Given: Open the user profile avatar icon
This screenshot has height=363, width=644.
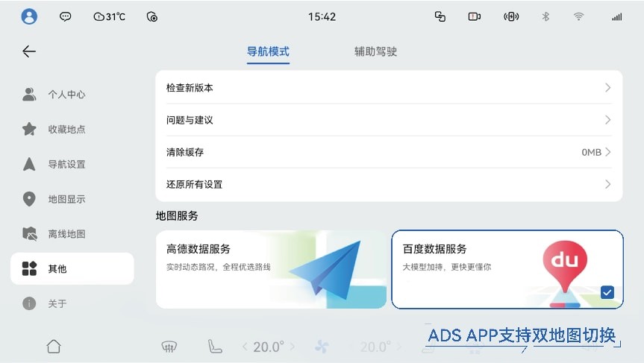Looking at the screenshot, I should 29,17.
